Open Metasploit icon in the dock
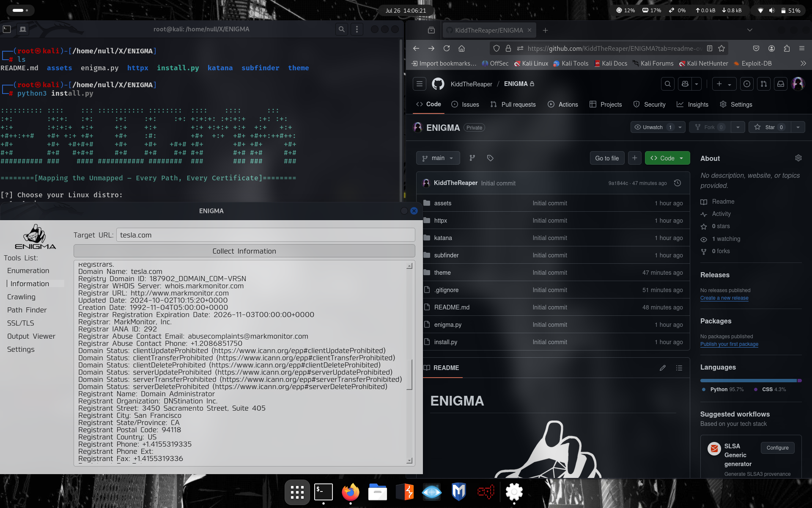Viewport: 812px width, 508px height. [459, 492]
